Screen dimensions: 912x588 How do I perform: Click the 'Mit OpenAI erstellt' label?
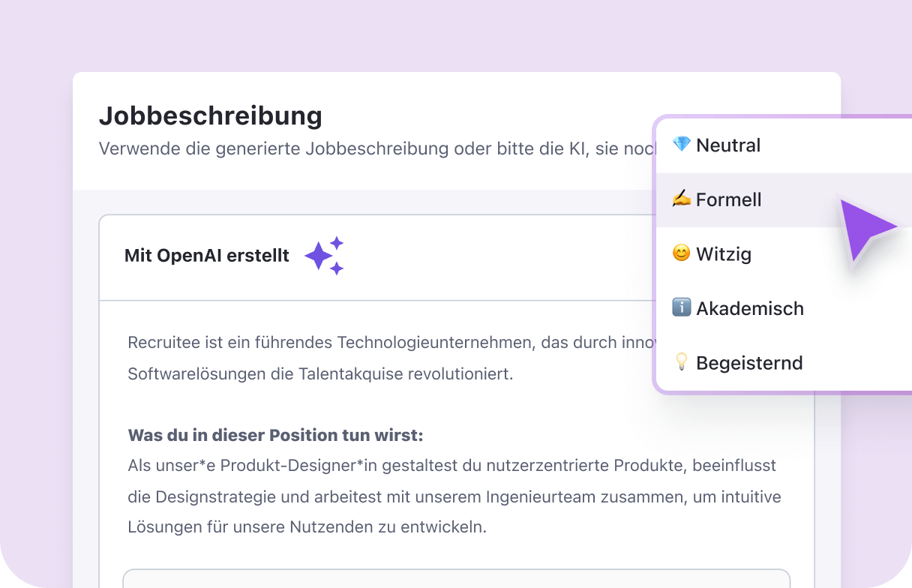pos(207,255)
